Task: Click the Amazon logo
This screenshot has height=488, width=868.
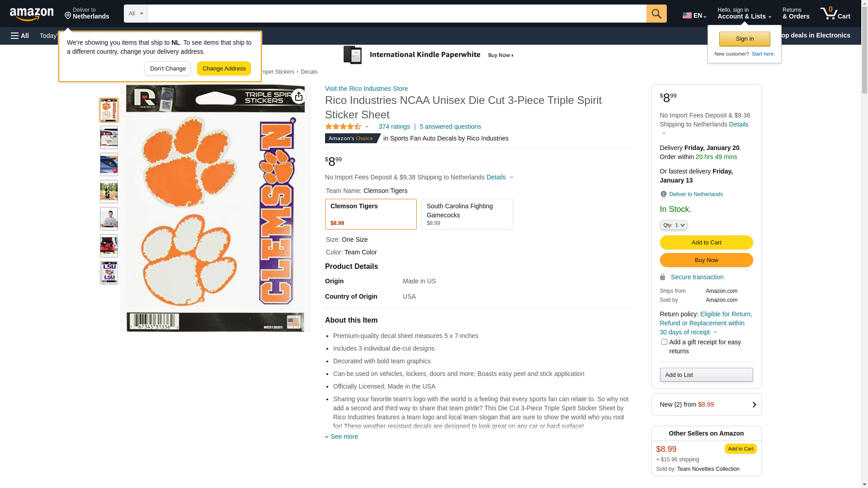Action: coord(32,14)
